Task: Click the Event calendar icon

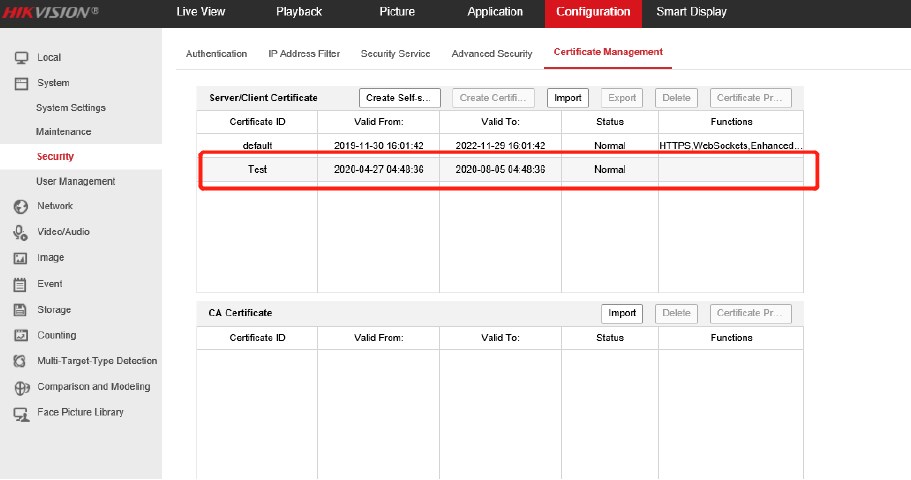Action: (19, 284)
